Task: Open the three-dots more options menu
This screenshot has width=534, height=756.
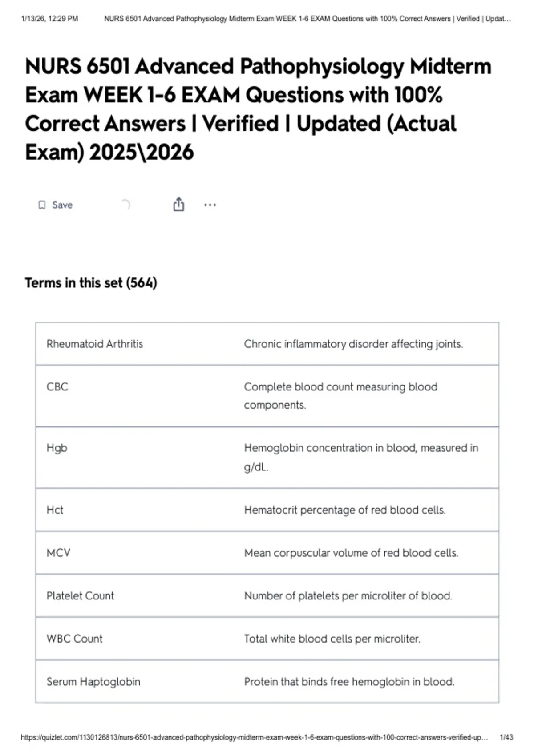Action: [210, 205]
